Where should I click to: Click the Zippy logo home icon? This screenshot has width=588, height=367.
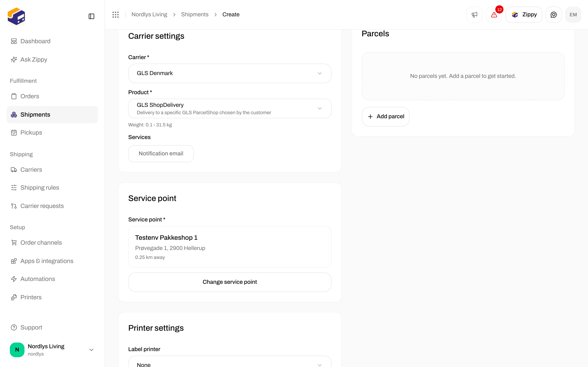[x=16, y=16]
